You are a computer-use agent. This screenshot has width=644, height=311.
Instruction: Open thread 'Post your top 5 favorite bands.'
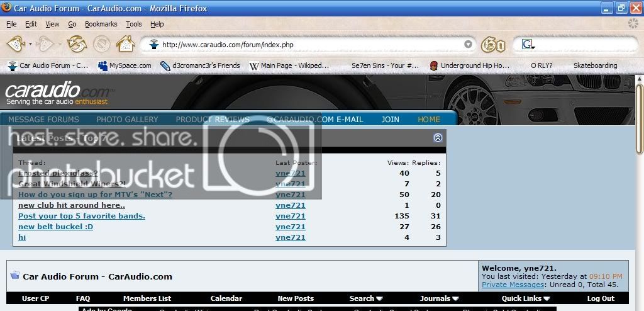point(82,216)
